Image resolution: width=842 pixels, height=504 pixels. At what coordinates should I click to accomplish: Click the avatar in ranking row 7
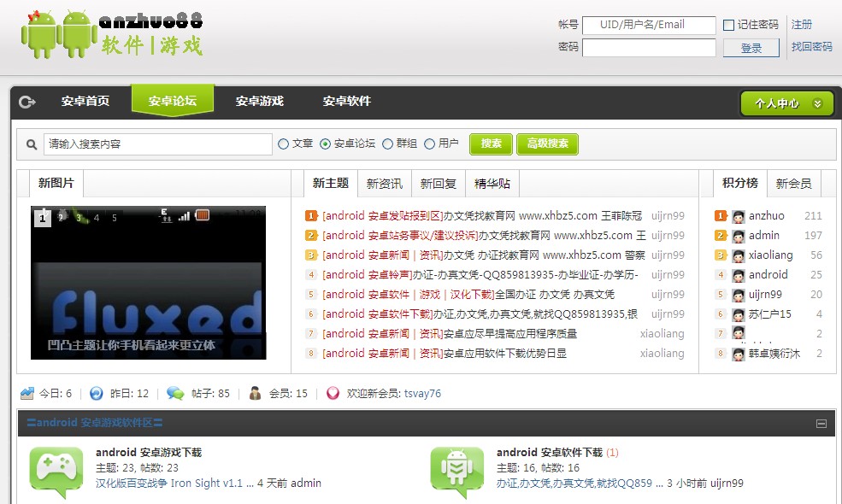(x=739, y=333)
